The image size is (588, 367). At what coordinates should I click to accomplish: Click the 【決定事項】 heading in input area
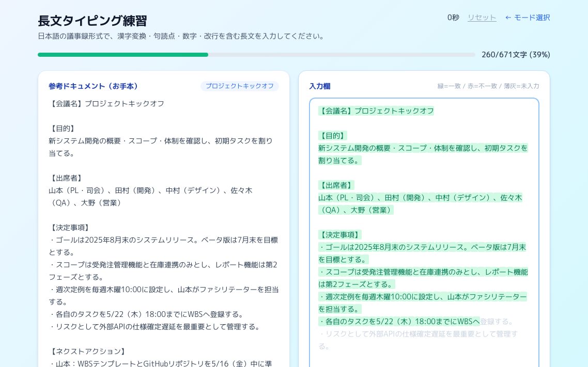[x=340, y=235]
